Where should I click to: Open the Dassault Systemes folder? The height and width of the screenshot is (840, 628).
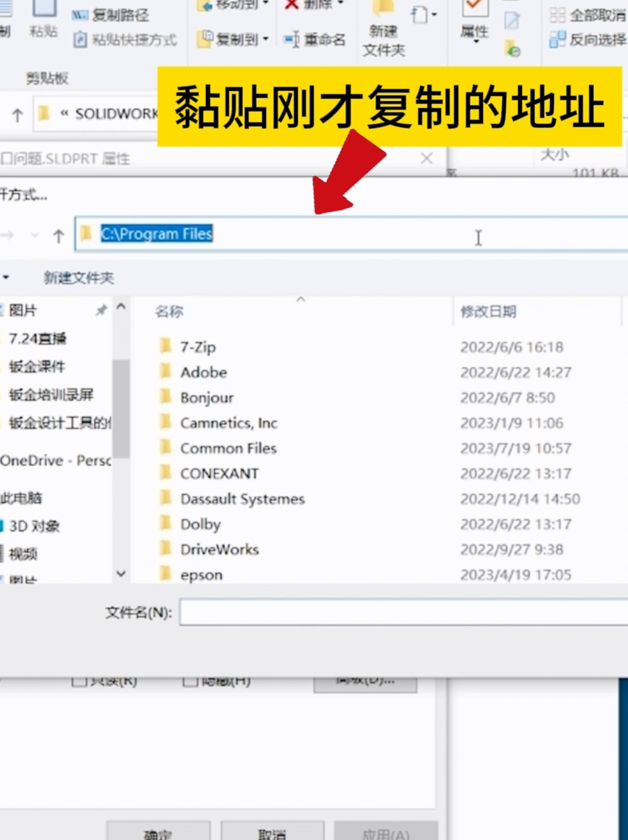click(242, 499)
